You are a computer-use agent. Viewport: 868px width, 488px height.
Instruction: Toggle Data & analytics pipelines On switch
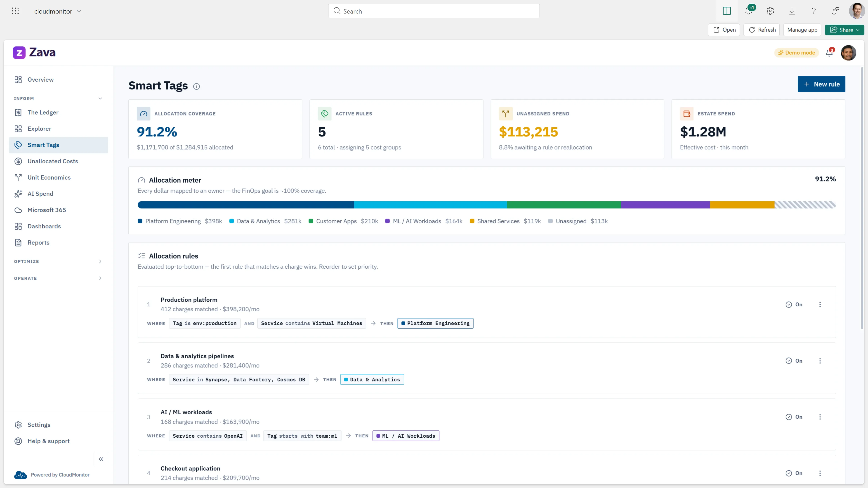tap(794, 361)
